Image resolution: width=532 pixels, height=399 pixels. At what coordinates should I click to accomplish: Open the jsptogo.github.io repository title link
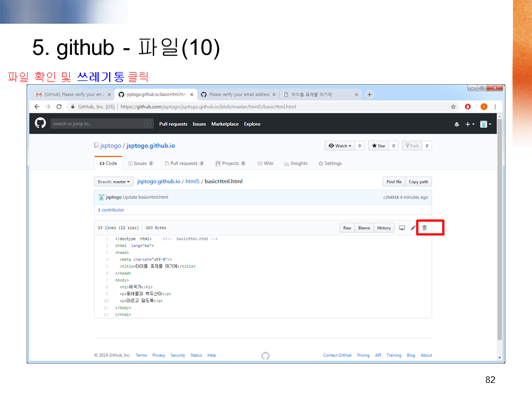pyautogui.click(x=151, y=146)
